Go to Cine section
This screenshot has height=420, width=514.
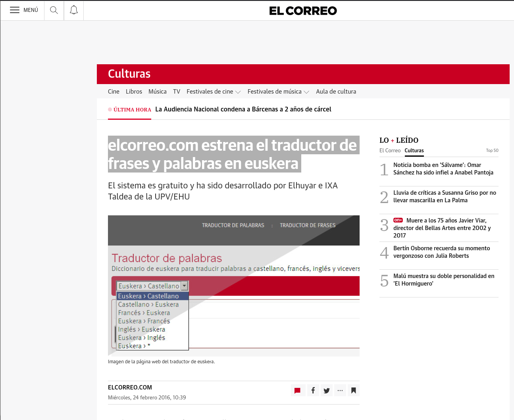tap(114, 92)
